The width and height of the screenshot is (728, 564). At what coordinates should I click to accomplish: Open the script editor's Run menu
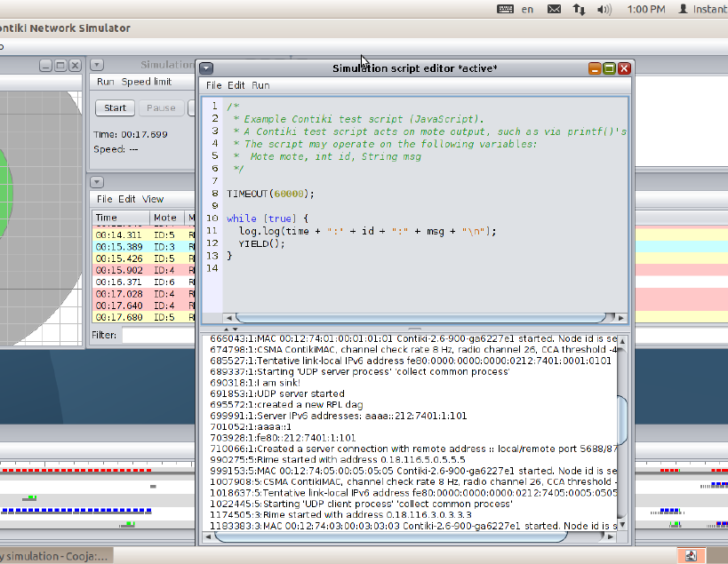260,85
